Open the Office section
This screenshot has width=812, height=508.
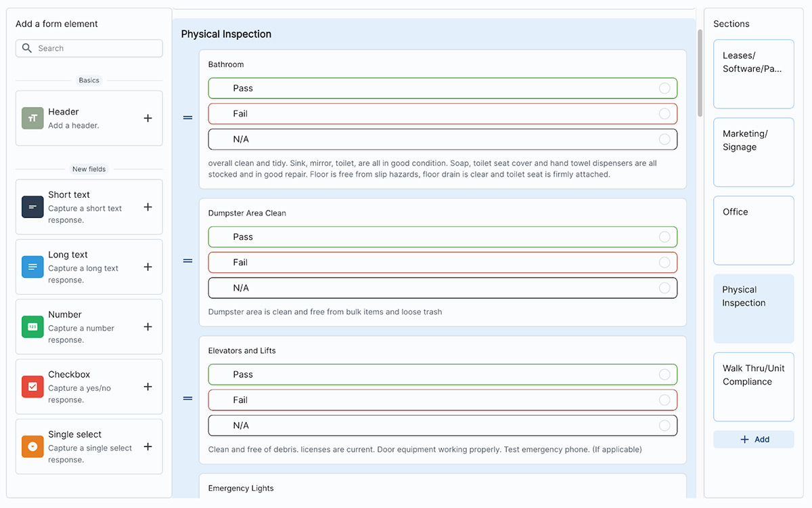coord(753,230)
